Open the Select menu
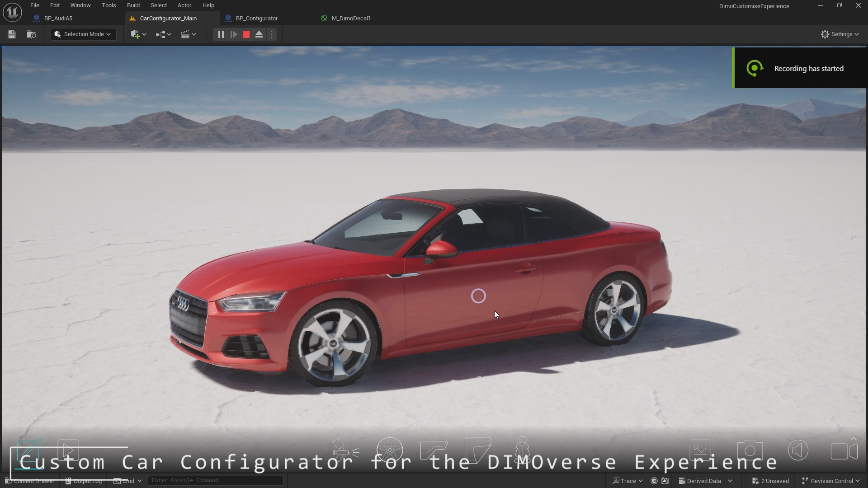Screen dimensions: 868x488 pyautogui.click(x=159, y=5)
